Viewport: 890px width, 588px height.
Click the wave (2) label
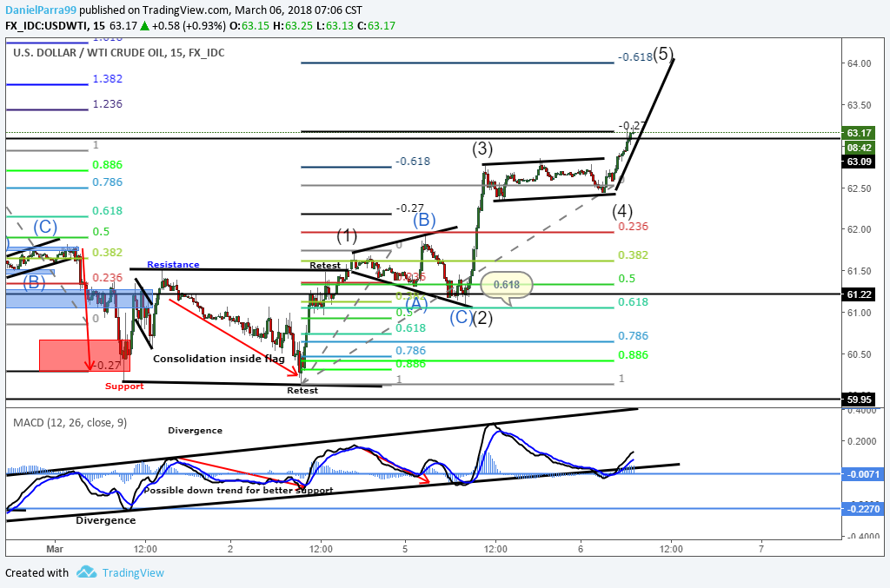click(x=482, y=318)
